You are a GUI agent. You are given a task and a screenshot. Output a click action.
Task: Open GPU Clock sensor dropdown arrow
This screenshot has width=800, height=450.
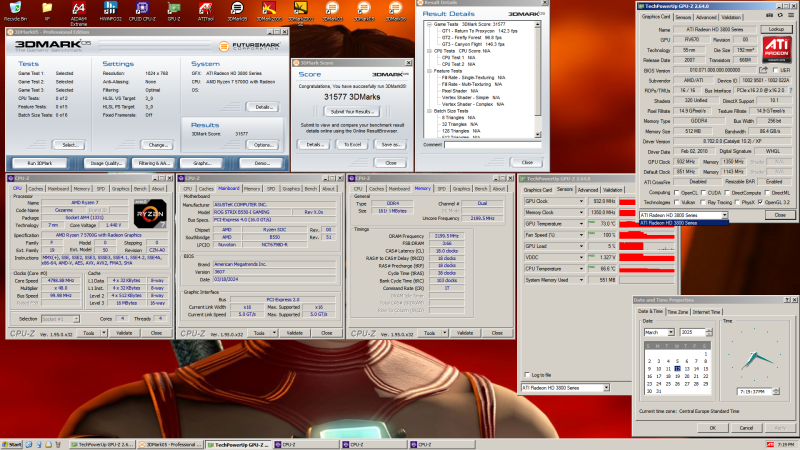point(581,202)
